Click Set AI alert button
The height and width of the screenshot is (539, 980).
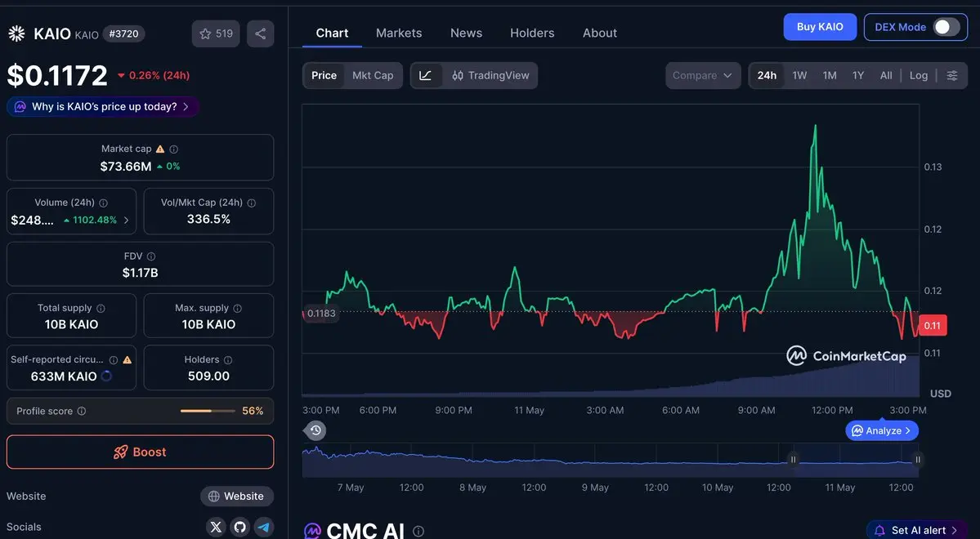(918, 530)
